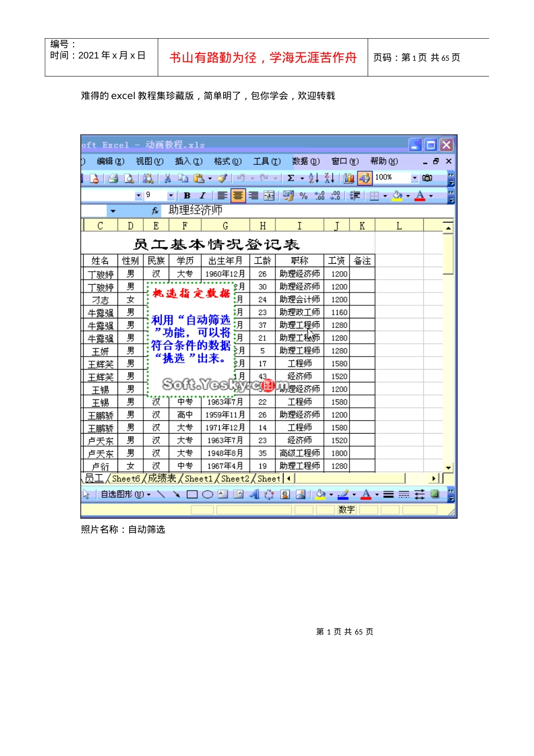Open the font size dropdown showing 9

(x=171, y=196)
